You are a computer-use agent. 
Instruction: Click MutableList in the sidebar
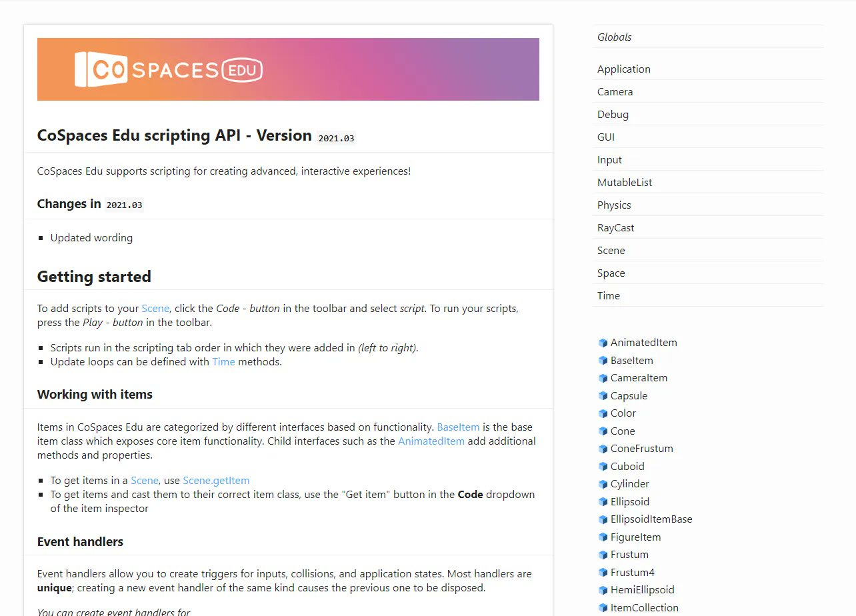point(625,182)
